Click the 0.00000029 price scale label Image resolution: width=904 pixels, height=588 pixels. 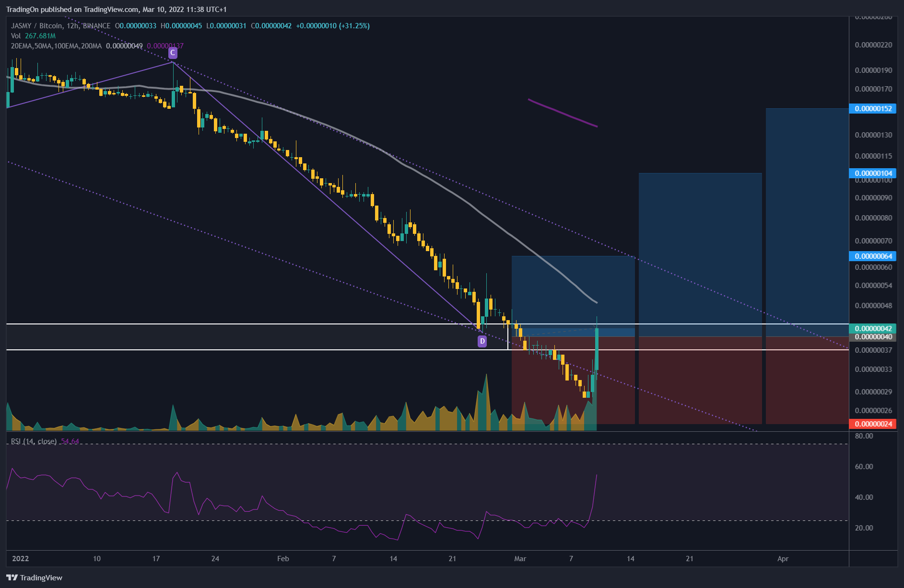[x=874, y=392]
